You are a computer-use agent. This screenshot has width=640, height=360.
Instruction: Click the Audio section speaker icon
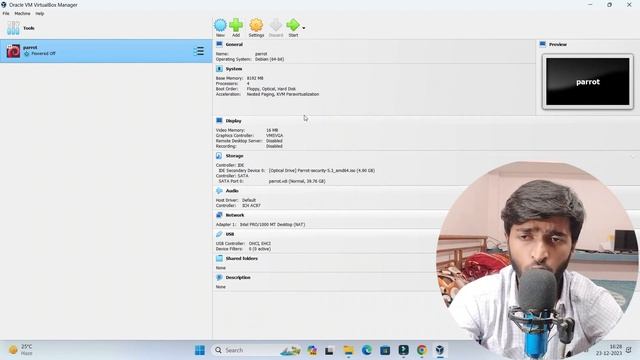click(219, 191)
